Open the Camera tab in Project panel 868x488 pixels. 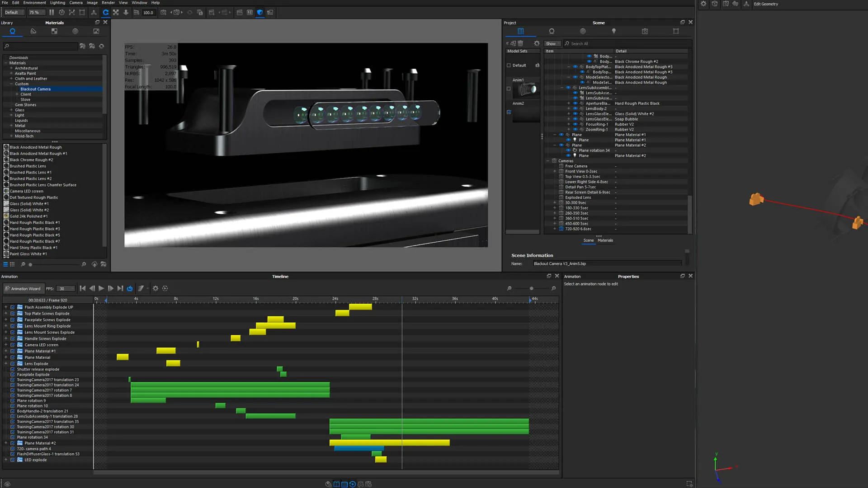pyautogui.click(x=645, y=31)
